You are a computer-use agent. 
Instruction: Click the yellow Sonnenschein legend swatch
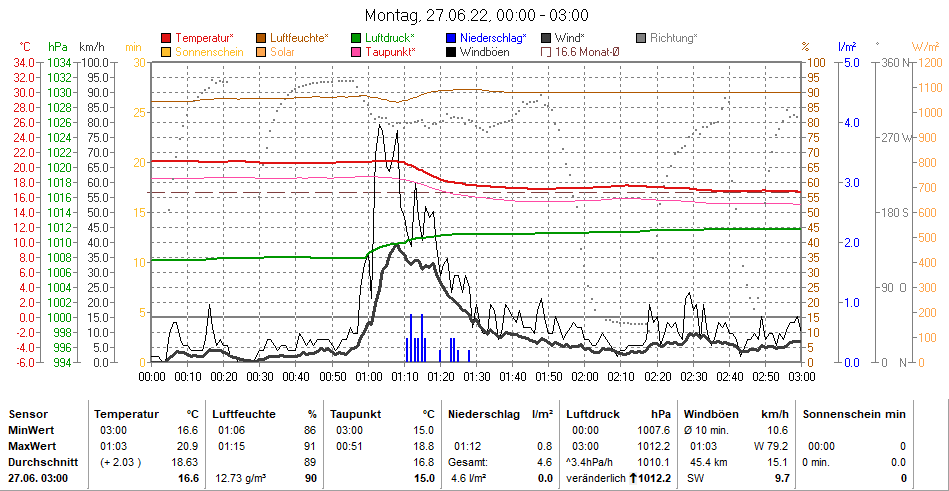[166, 52]
